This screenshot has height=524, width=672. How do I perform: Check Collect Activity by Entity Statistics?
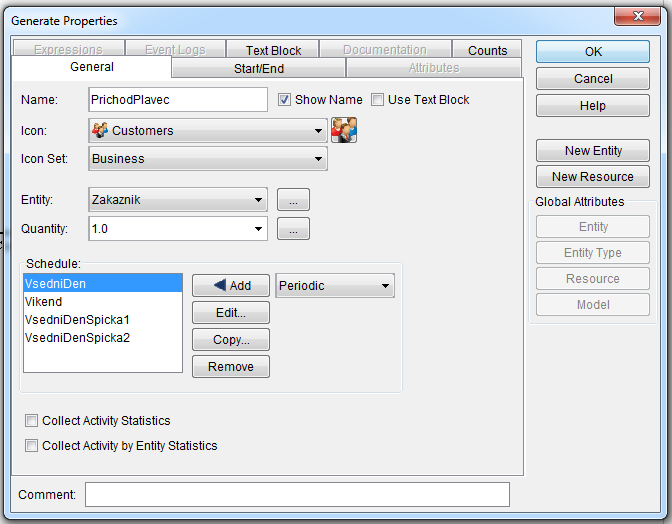(32, 446)
